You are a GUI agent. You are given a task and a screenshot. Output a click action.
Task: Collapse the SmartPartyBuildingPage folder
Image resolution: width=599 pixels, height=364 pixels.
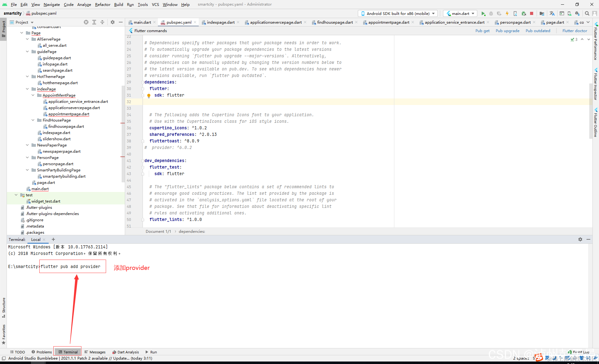[27, 170]
